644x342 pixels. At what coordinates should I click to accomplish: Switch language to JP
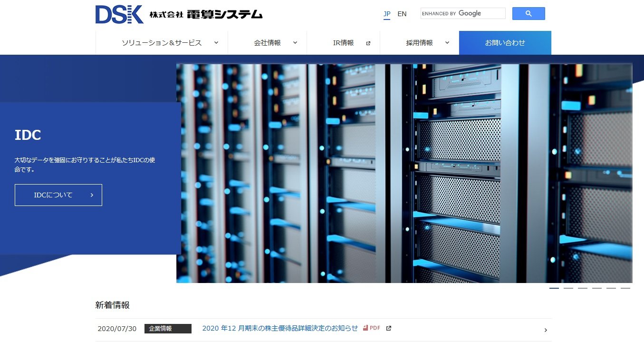point(387,14)
